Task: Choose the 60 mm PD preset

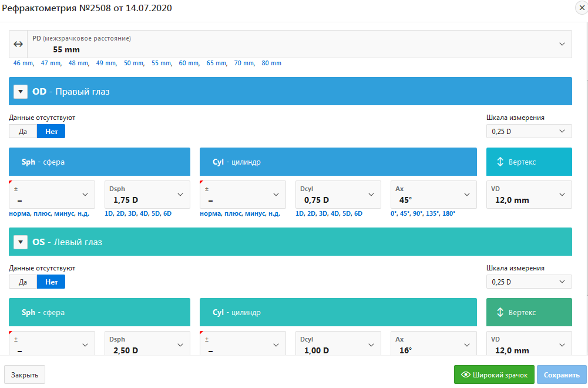Action: pyautogui.click(x=190, y=63)
